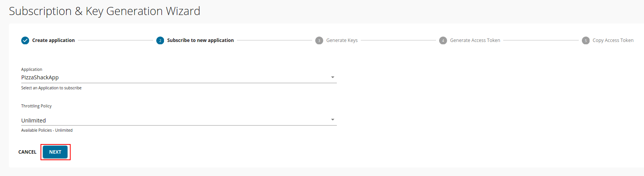This screenshot has width=644, height=176.
Task: Jump to the Copy Access Token step label
Action: click(613, 40)
